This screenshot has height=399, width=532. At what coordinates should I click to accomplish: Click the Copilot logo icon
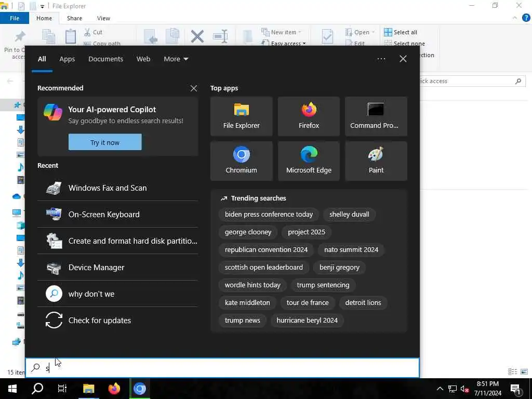point(53,113)
